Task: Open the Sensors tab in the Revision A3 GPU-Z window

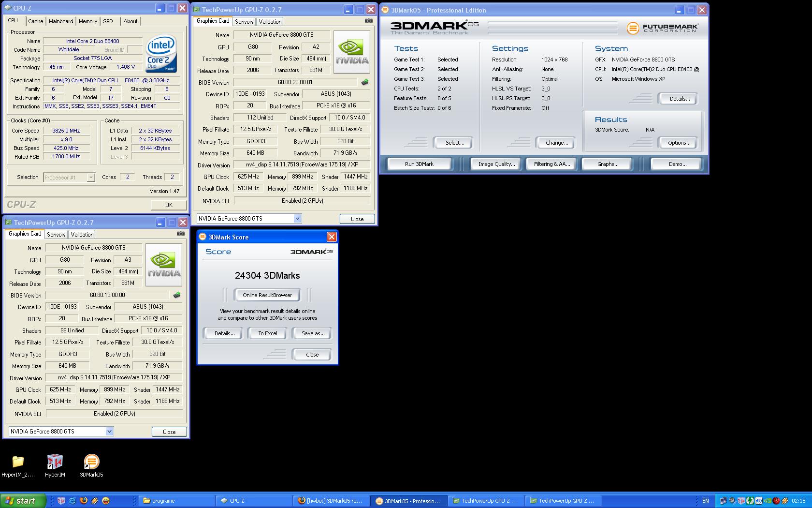Action: pyautogui.click(x=56, y=235)
